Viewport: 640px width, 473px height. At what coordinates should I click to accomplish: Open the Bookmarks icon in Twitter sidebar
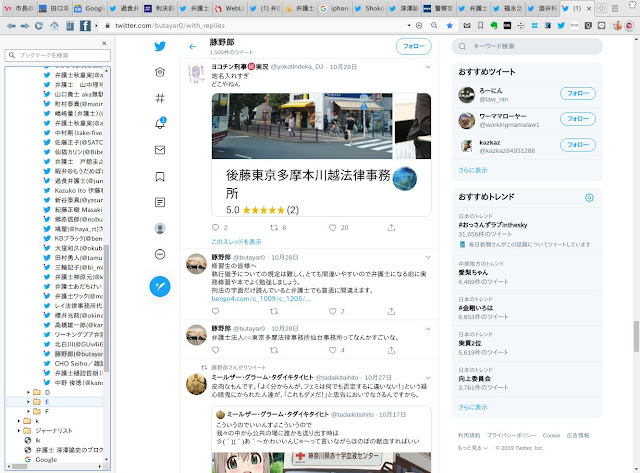pos(160,176)
